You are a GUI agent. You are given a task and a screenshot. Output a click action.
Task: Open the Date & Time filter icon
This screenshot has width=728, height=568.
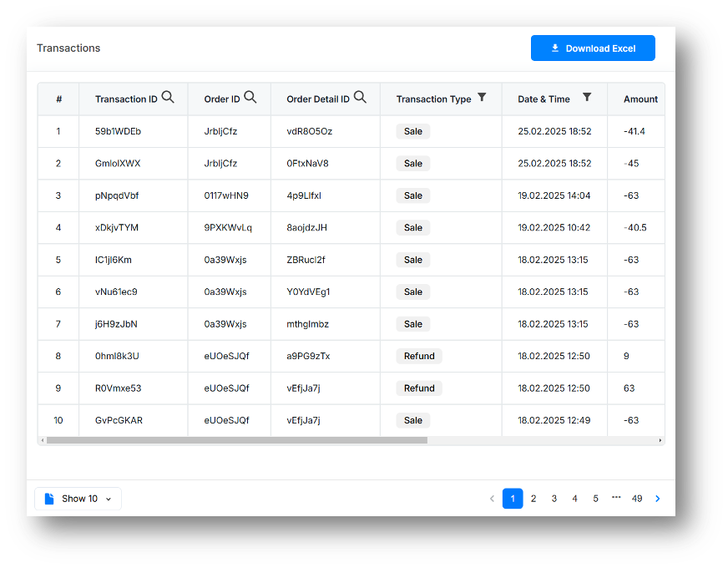587,98
